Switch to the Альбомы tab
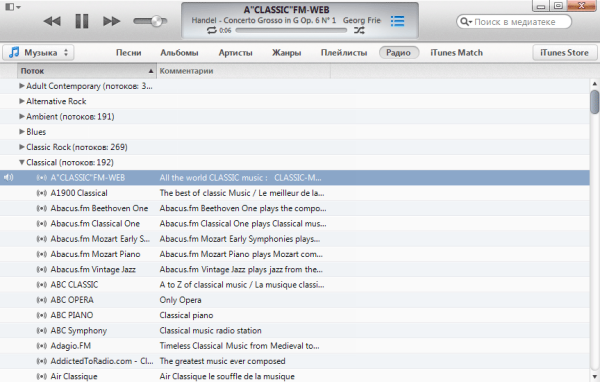 click(179, 53)
